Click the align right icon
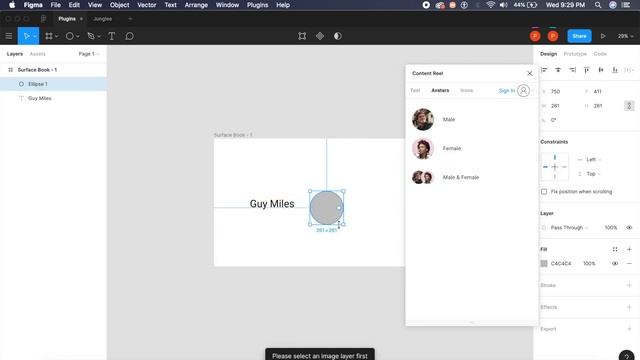This screenshot has width=640, height=360. (x=573, y=70)
